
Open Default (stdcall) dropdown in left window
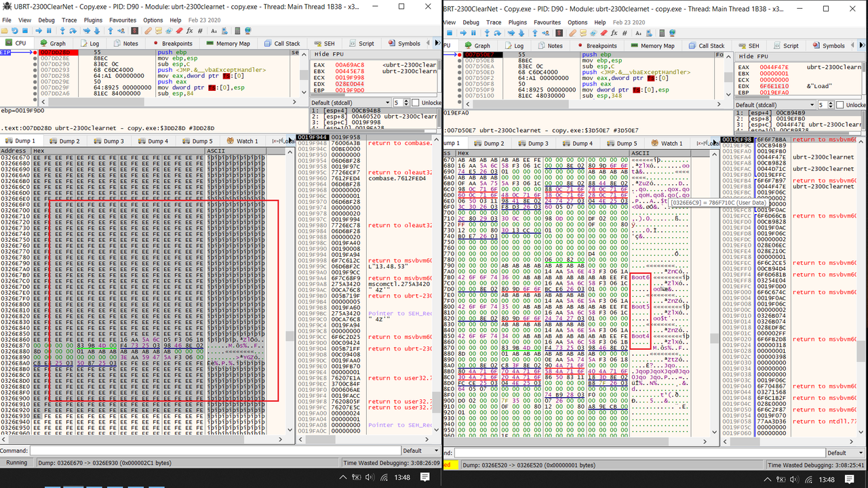pyautogui.click(x=350, y=103)
